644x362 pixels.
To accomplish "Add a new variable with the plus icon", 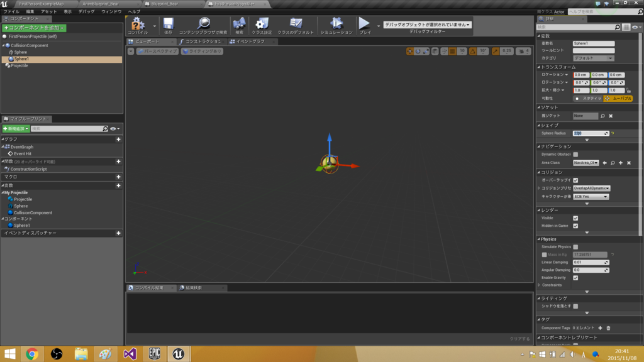I will pyautogui.click(x=118, y=185).
